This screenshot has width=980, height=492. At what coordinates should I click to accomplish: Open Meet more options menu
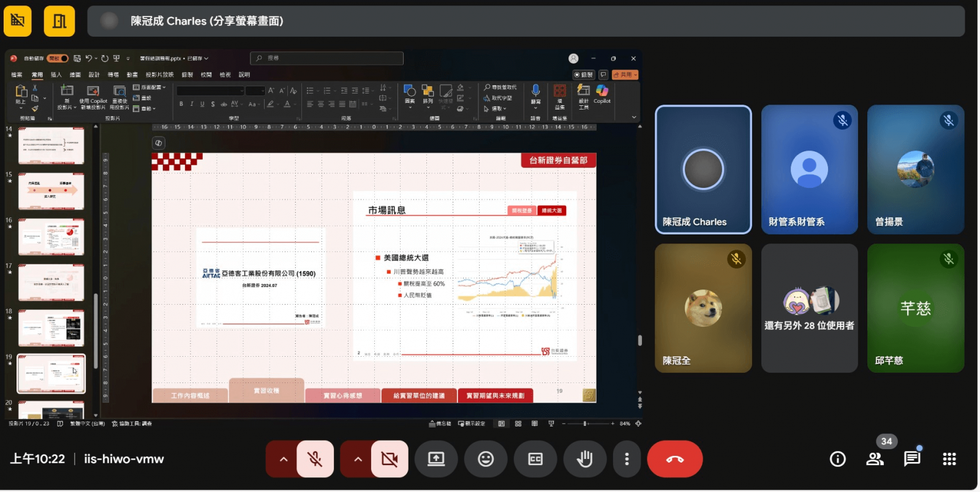click(x=627, y=459)
